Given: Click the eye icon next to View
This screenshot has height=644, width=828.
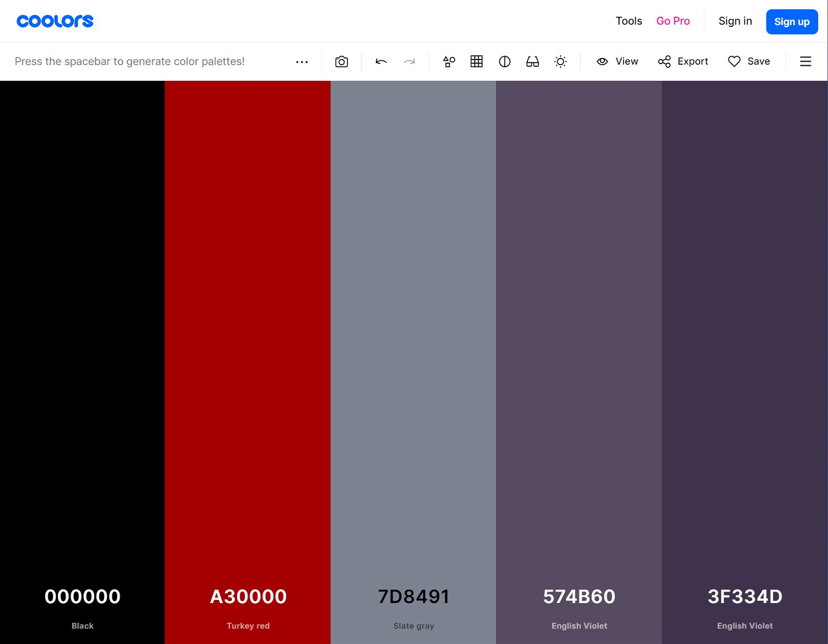Looking at the screenshot, I should [602, 62].
